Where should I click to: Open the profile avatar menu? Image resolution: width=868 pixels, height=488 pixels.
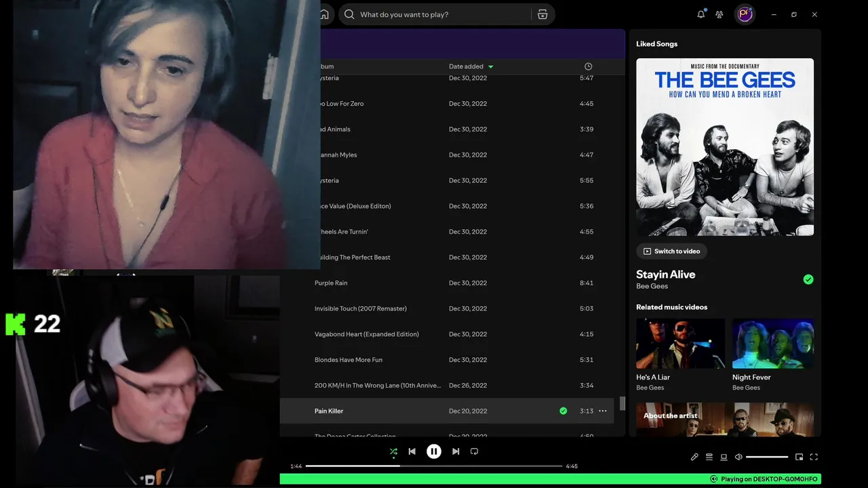(x=745, y=14)
